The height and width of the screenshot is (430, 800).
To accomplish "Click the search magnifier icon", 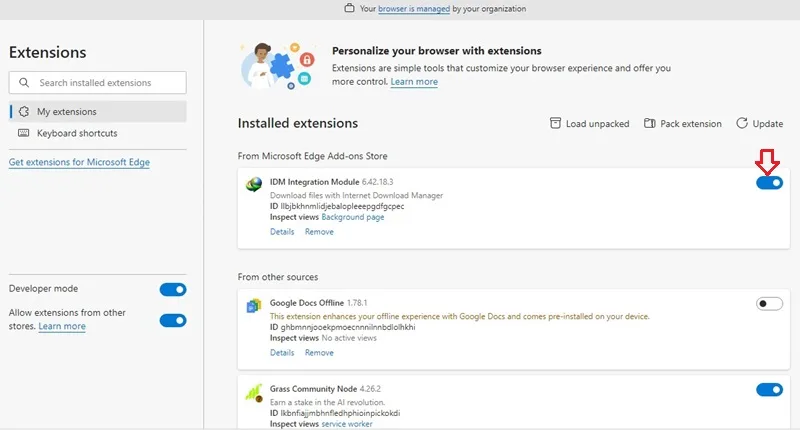I will point(24,83).
